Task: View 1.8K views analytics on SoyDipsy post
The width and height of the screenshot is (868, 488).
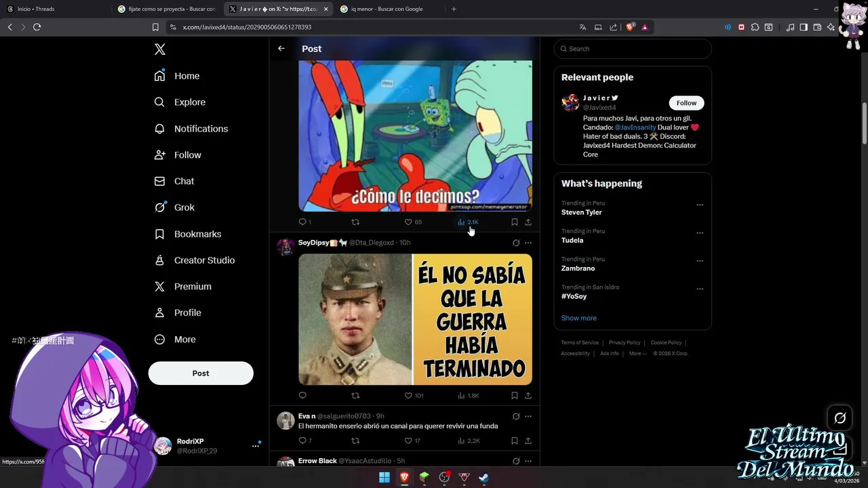Action: click(469, 396)
